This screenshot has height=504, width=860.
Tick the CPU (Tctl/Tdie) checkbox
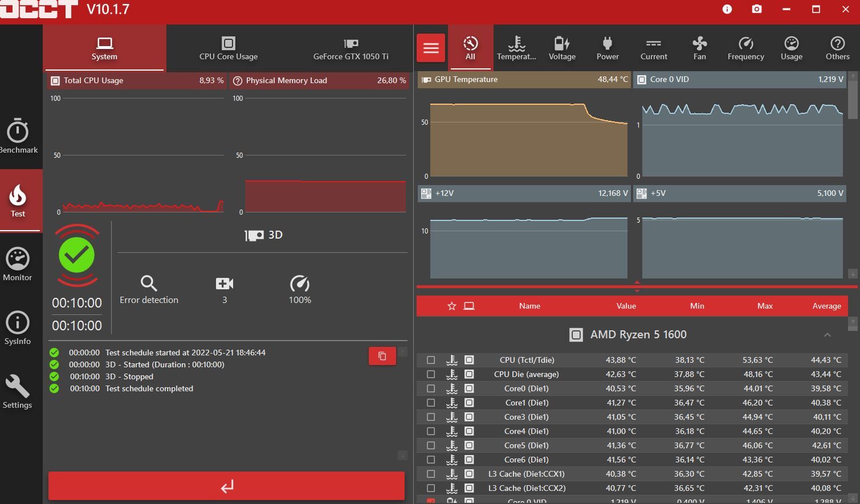(431, 360)
